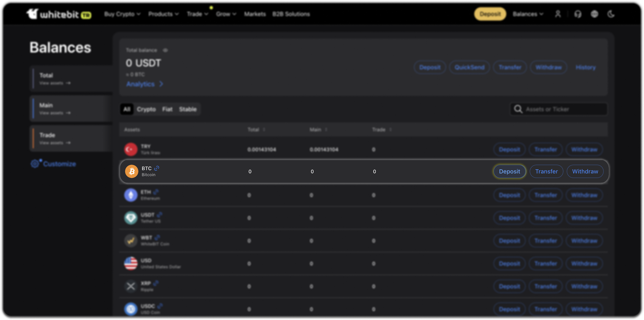The width and height of the screenshot is (644, 320).
Task: Toggle dark mode with the moon icon
Action: [x=611, y=14]
